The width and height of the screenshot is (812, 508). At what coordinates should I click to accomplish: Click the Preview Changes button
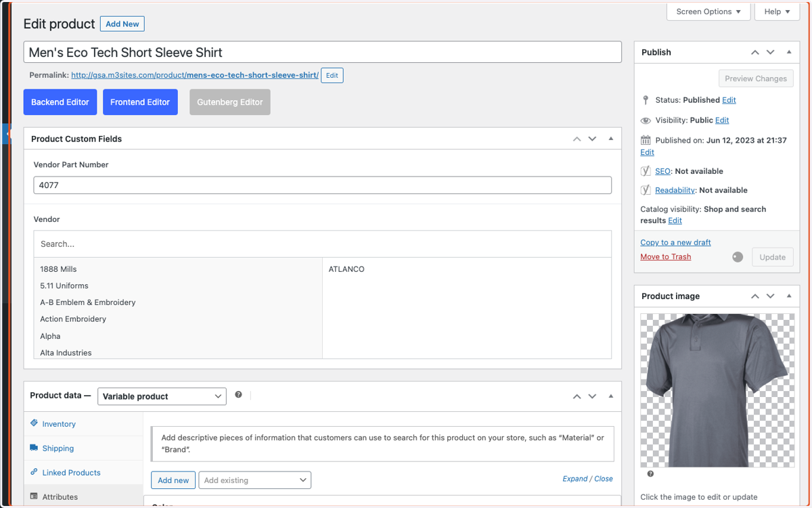[x=756, y=78]
